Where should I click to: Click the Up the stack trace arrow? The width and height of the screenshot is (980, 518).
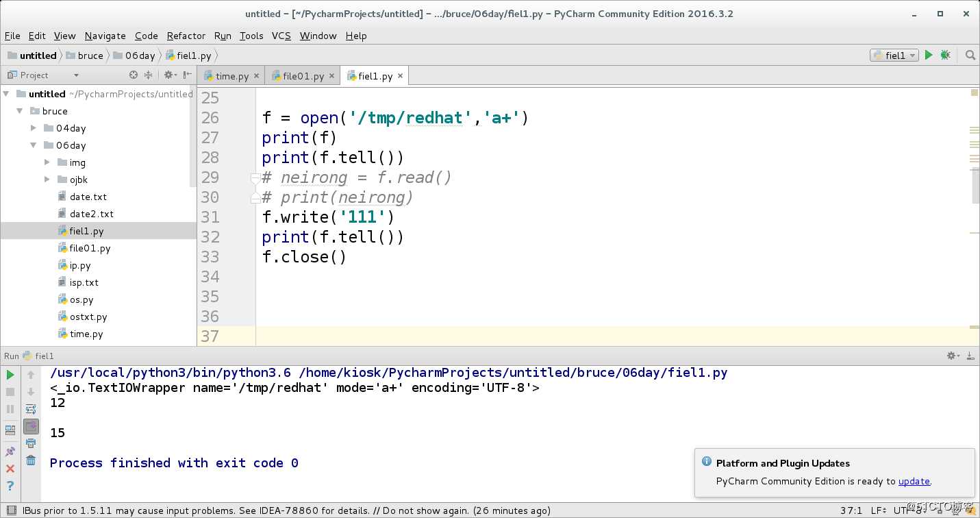point(31,375)
